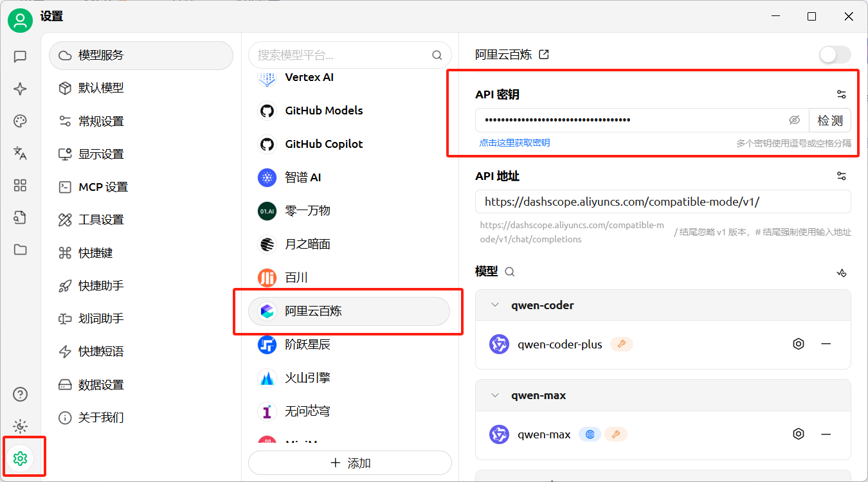Click the 点击这里获取密钥 link
868x482 pixels.
(514, 143)
